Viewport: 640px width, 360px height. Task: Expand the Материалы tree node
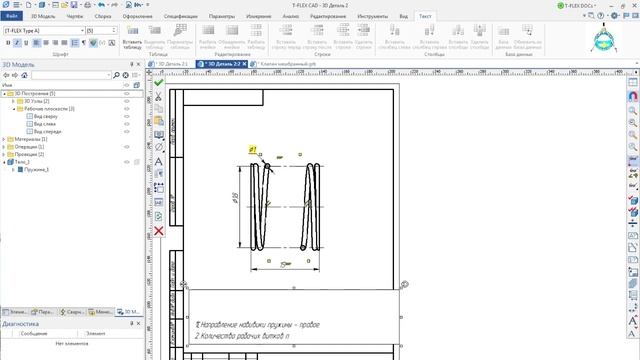4,139
